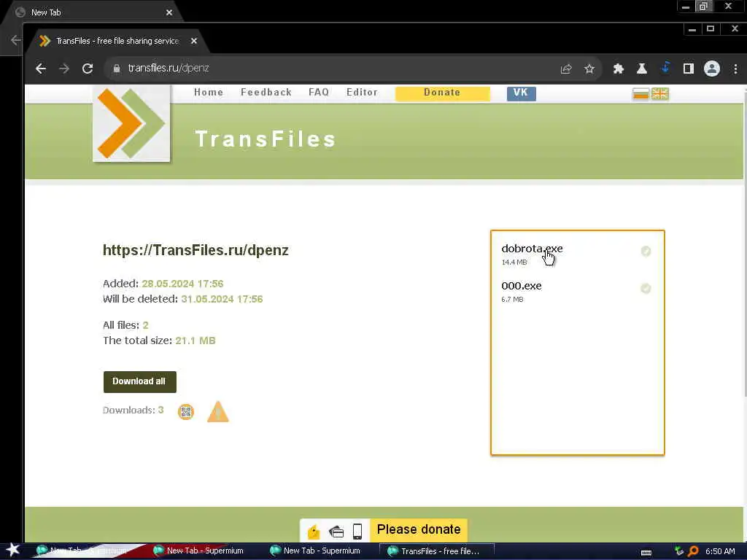Click the yellow Donate button in the nav
Image resolution: width=747 pixels, height=560 pixels.
pos(443,93)
